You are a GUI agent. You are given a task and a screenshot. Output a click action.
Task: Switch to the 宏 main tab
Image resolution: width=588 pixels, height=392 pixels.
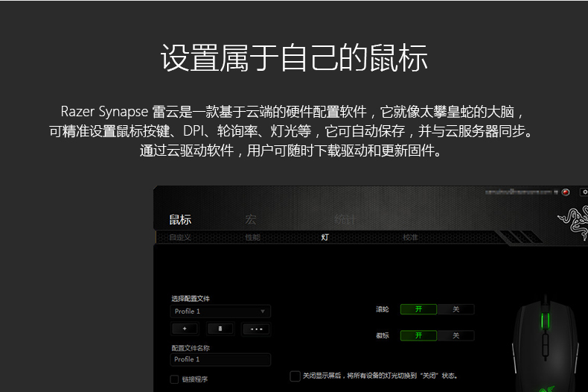251,219
